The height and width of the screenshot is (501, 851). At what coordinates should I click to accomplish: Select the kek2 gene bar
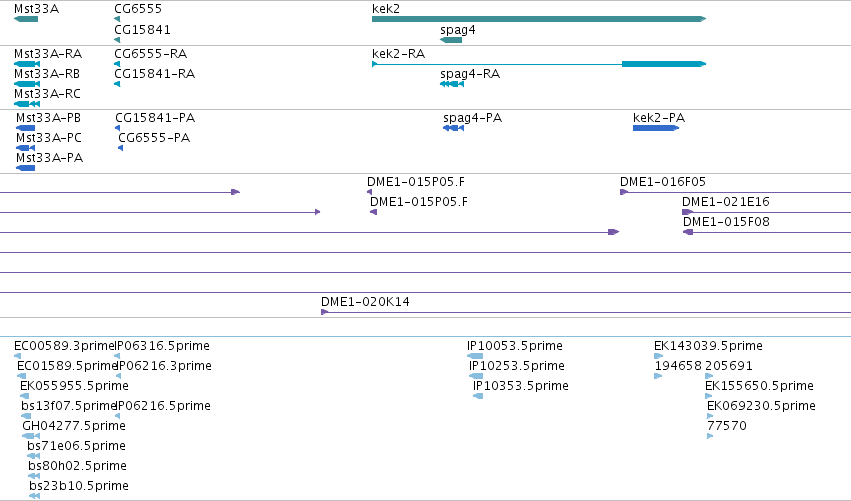pos(539,19)
